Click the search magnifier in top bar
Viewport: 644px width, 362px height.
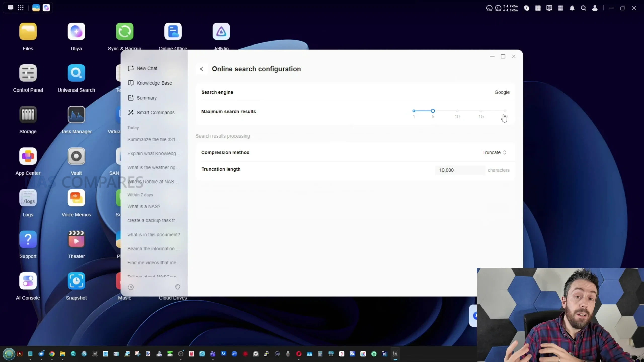pyautogui.click(x=583, y=8)
